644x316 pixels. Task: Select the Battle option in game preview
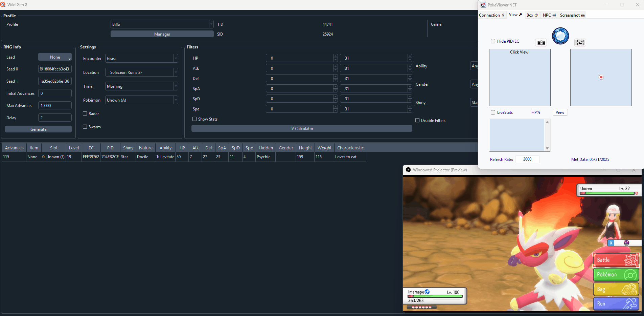point(616,260)
